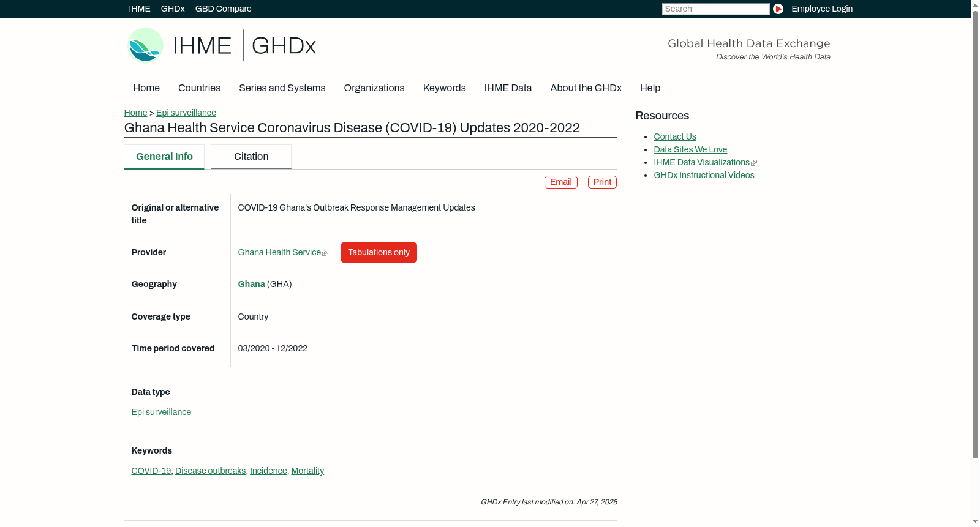Open Data Sites We Love link
Viewport: 980px width, 527px height.
[x=690, y=149]
